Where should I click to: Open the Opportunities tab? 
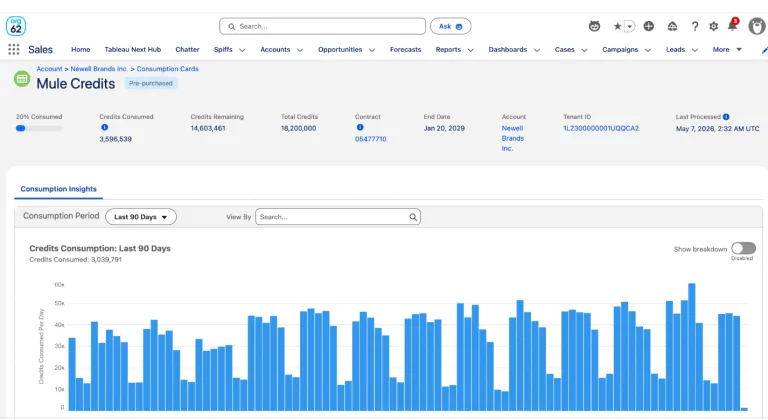(x=340, y=49)
